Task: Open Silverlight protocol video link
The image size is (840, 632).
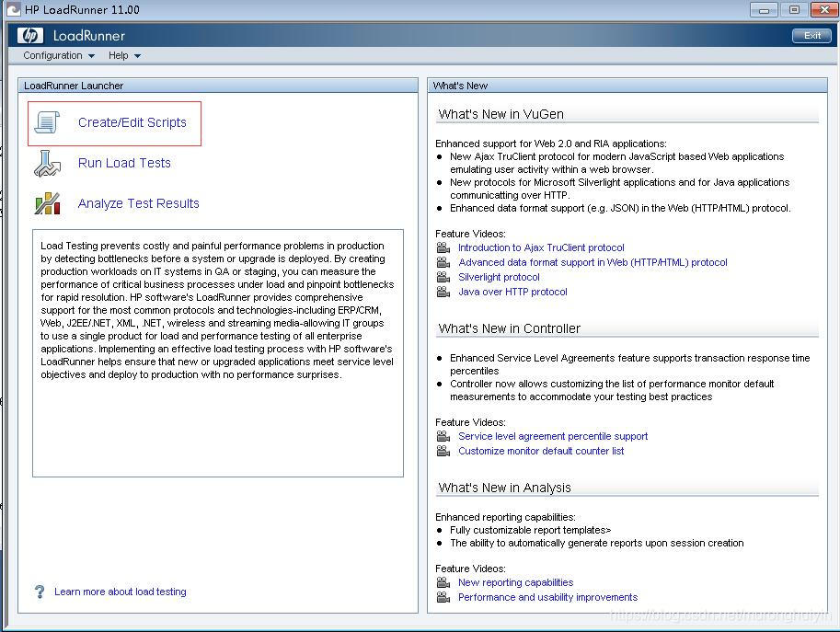Action: [499, 277]
